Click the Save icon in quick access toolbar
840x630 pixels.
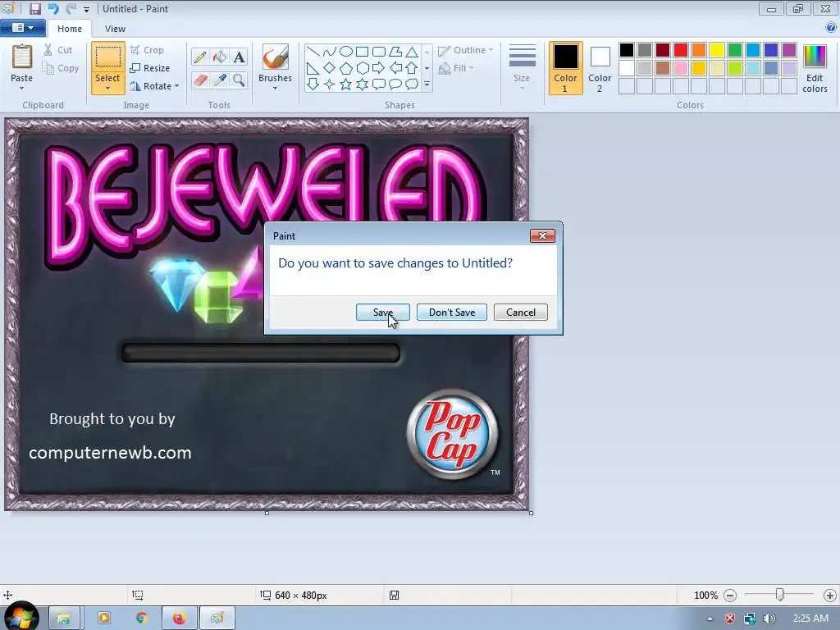coord(34,8)
